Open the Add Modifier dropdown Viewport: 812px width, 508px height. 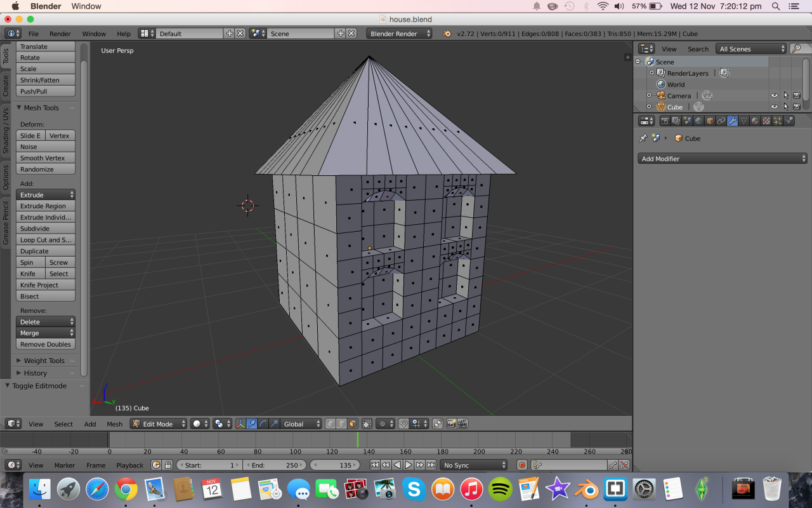point(722,158)
